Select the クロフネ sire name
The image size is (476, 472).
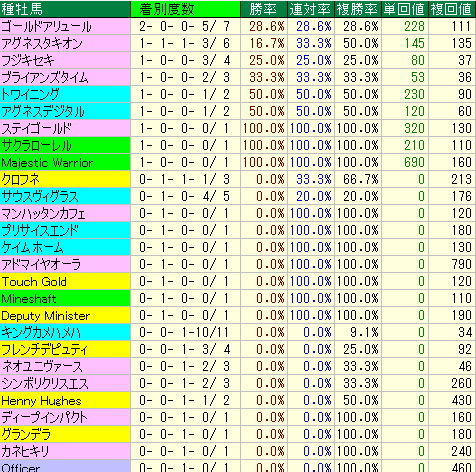21,179
